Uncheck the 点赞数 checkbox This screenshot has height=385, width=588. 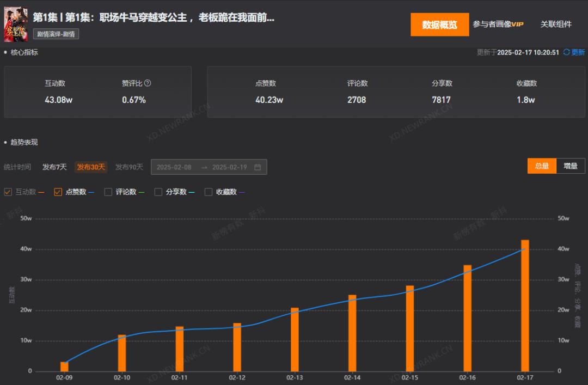(58, 192)
